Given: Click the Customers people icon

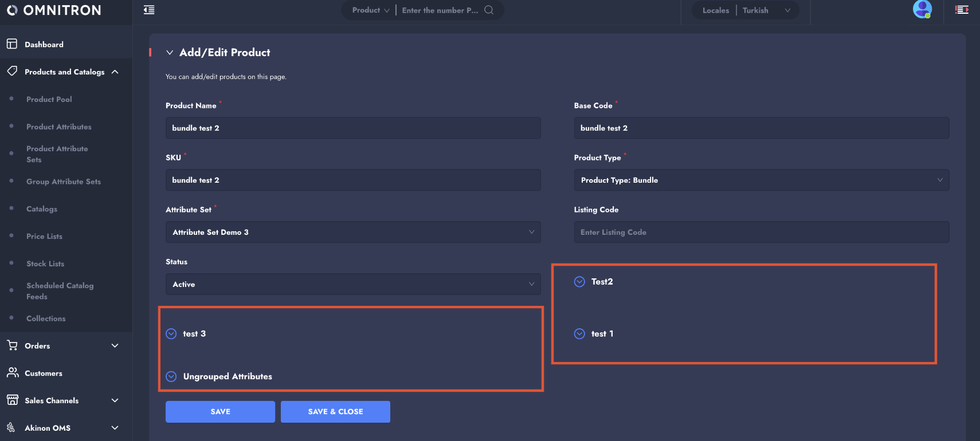Looking at the screenshot, I should pyautogui.click(x=12, y=373).
